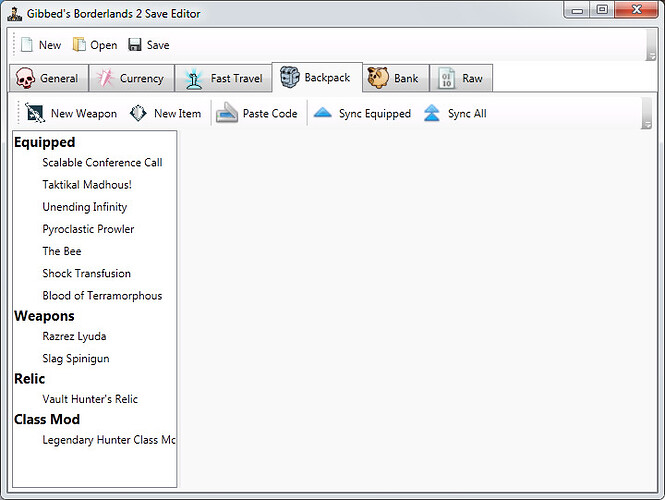The image size is (665, 500).
Task: Open the backpack toolbar overflow handle
Action: point(646,114)
